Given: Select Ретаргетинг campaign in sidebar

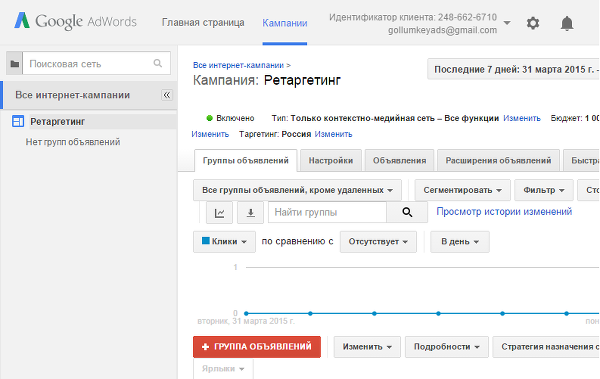Looking at the screenshot, I should (57, 122).
